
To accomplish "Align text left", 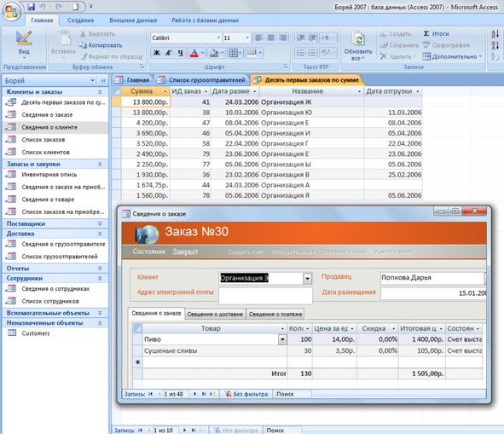I will click(x=258, y=38).
